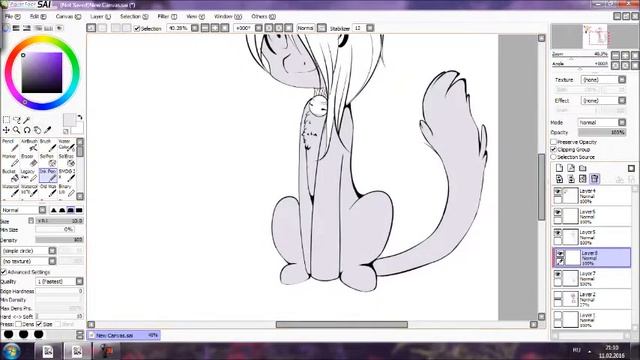Screen dimensions: 640x360
Task: Select the magic wand tool
Action: pyautogui.click(x=27, y=120)
